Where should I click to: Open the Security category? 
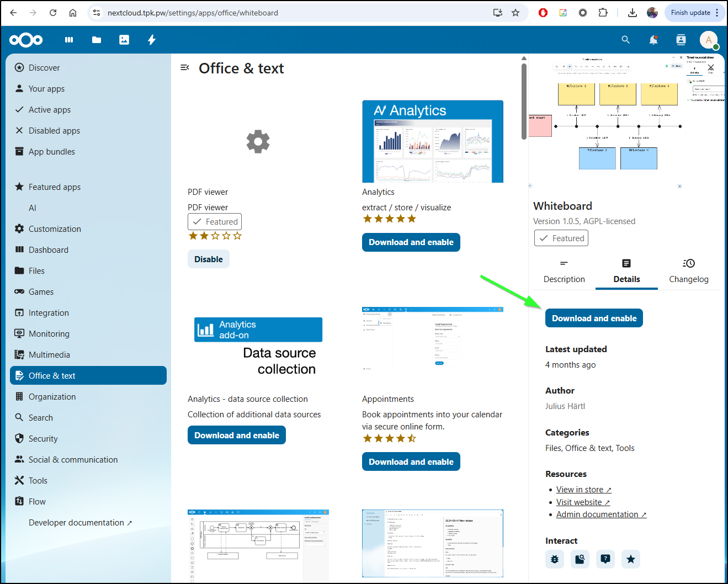(x=88, y=439)
